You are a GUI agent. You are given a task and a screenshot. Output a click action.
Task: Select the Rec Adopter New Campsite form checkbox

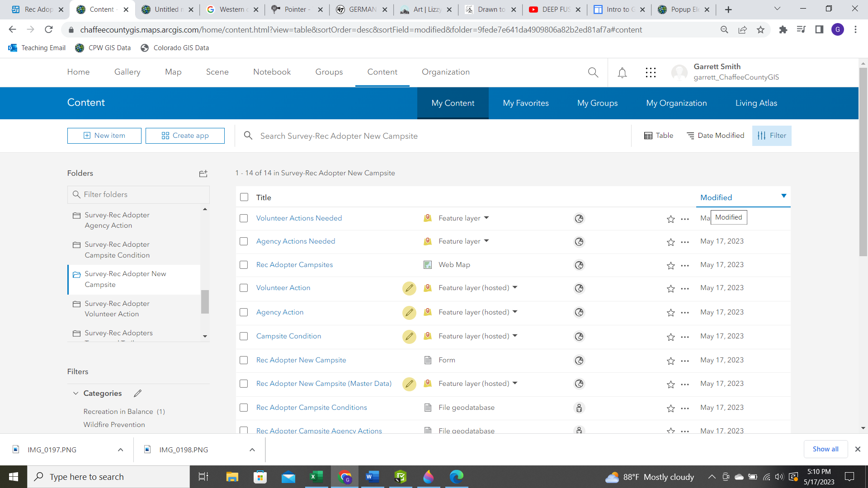click(x=244, y=360)
